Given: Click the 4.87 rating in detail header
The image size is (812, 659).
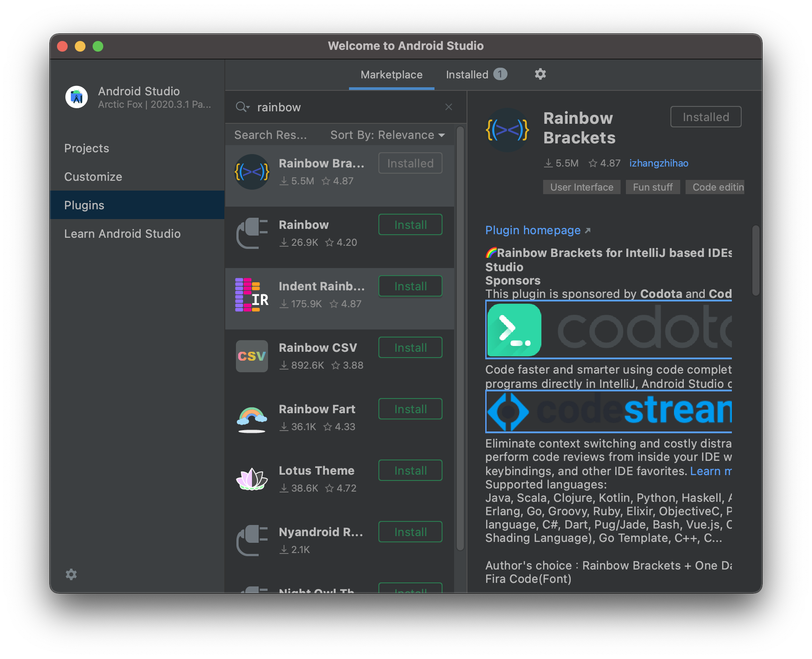Looking at the screenshot, I should (x=605, y=163).
